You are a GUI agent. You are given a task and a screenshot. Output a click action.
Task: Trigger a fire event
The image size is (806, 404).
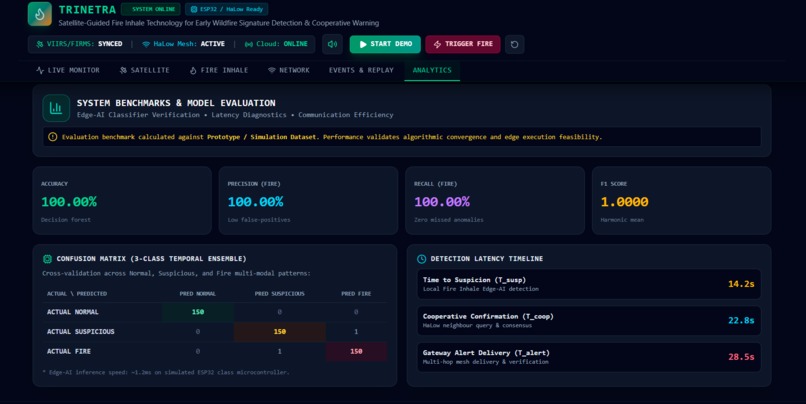click(463, 44)
